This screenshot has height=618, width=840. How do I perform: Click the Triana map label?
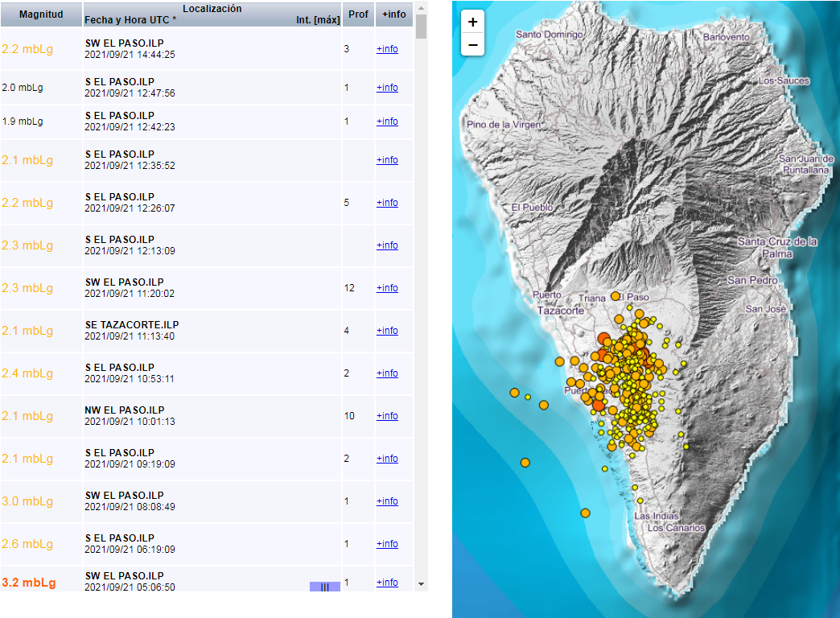pos(591,298)
